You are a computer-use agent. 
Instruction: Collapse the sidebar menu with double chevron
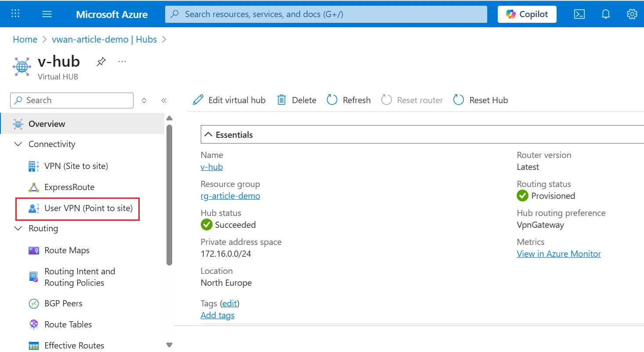click(x=164, y=101)
